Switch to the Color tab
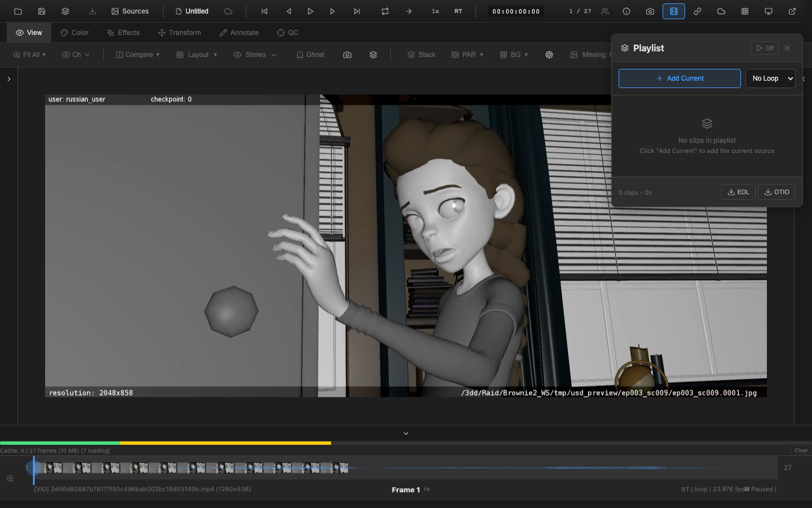The height and width of the screenshot is (508, 812). click(x=74, y=32)
